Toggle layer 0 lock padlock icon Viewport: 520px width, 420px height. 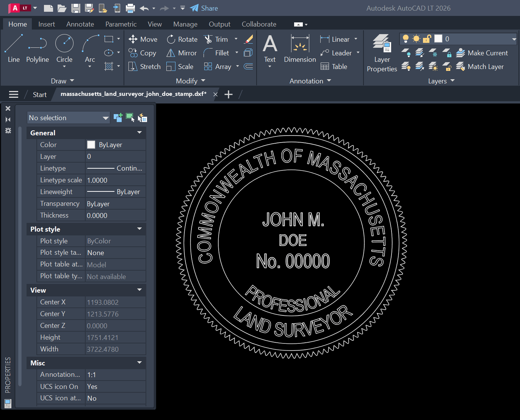click(x=427, y=39)
